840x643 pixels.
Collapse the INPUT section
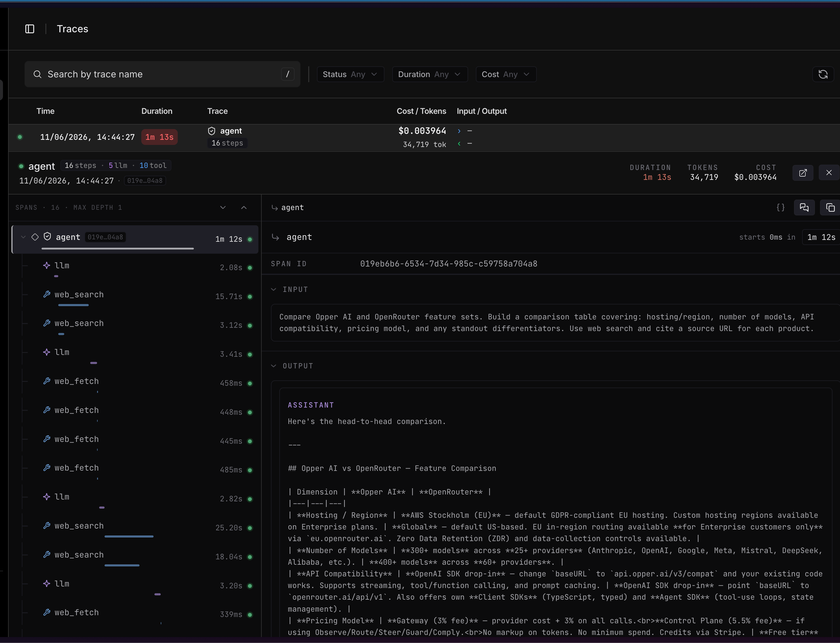pyautogui.click(x=274, y=289)
